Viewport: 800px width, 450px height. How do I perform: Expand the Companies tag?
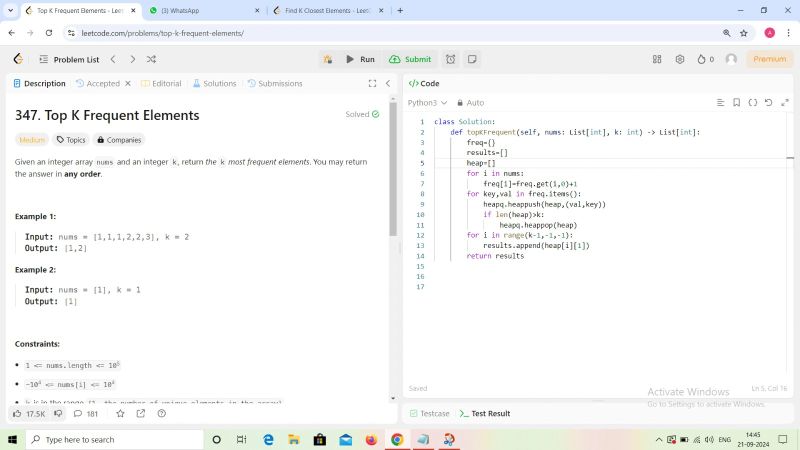pyautogui.click(x=119, y=140)
